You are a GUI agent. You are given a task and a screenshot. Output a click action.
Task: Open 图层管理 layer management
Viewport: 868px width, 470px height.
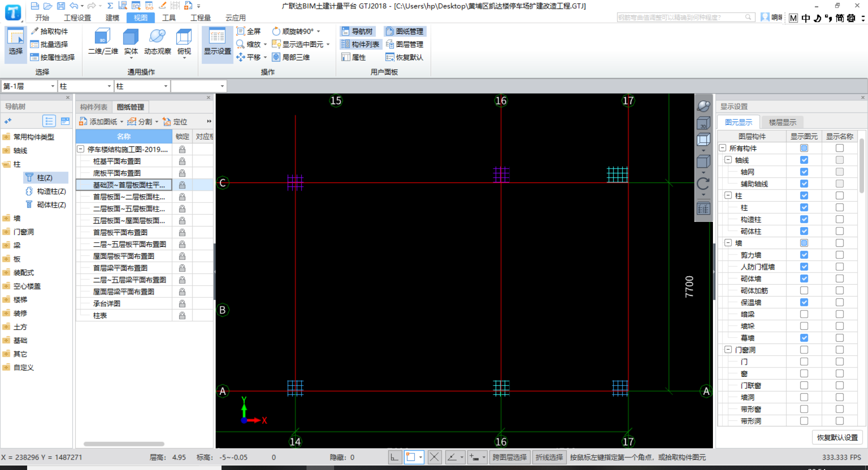[405, 44]
